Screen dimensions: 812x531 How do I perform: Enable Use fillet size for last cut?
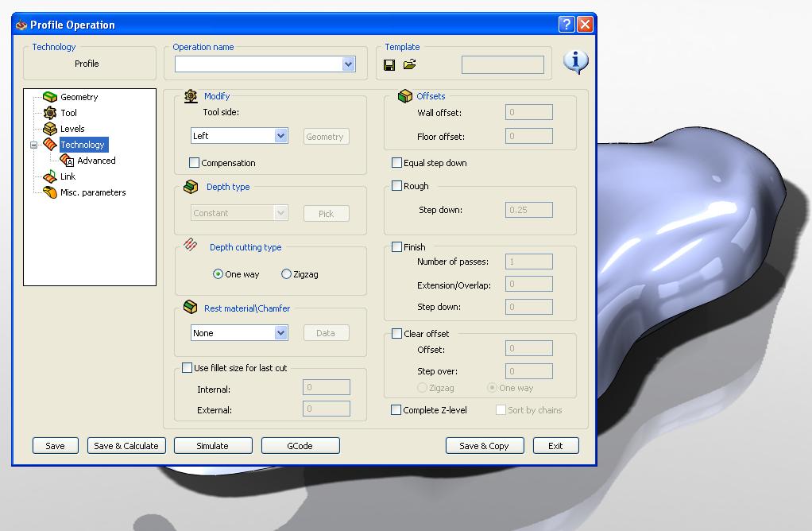click(x=187, y=368)
